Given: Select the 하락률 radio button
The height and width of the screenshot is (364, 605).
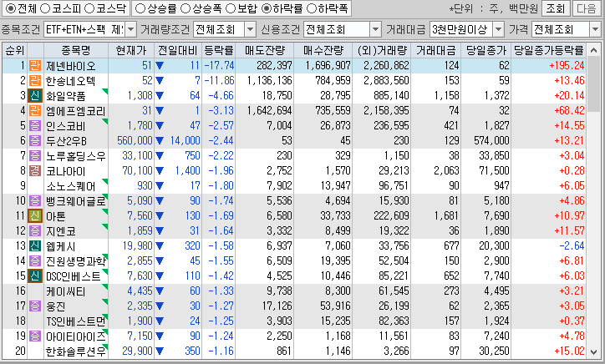Looking at the screenshot, I should click(267, 8).
